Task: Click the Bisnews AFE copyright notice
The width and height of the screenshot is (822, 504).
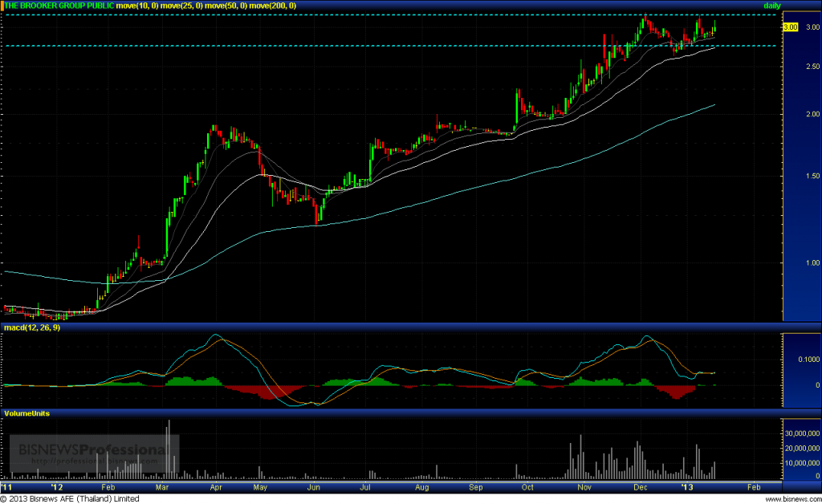Action: point(65,499)
